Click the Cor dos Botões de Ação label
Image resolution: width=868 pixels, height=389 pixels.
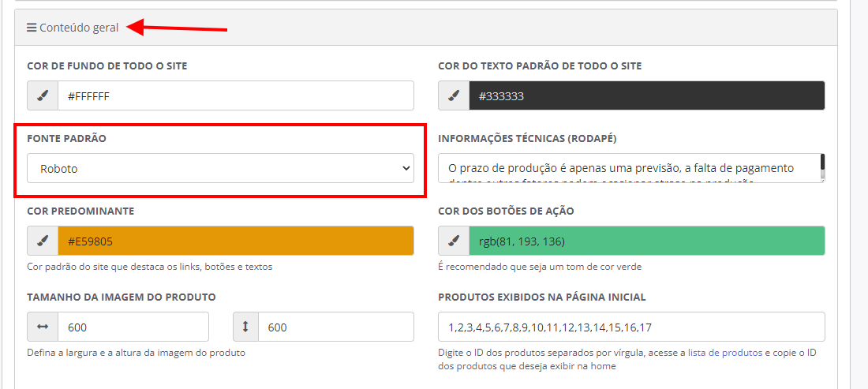click(506, 211)
